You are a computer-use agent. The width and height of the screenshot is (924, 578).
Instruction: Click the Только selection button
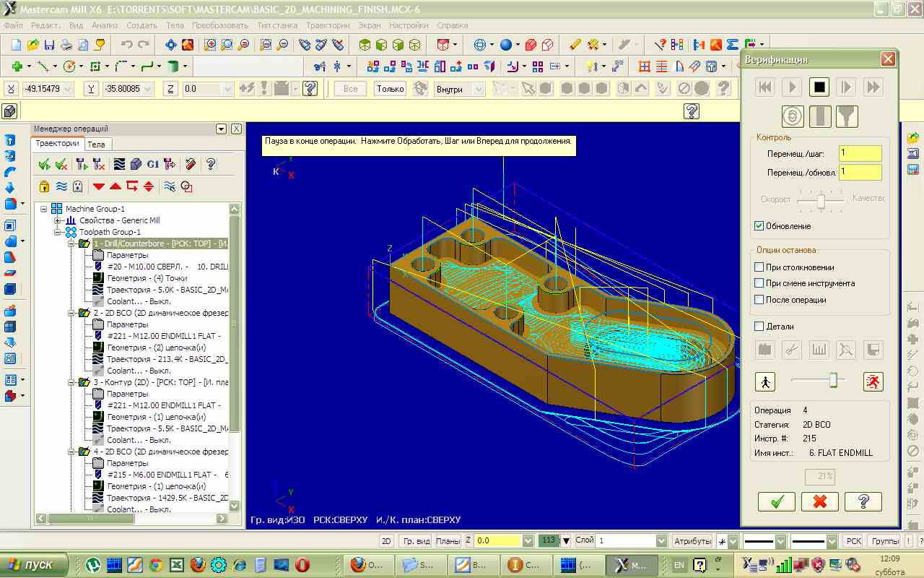click(x=391, y=89)
